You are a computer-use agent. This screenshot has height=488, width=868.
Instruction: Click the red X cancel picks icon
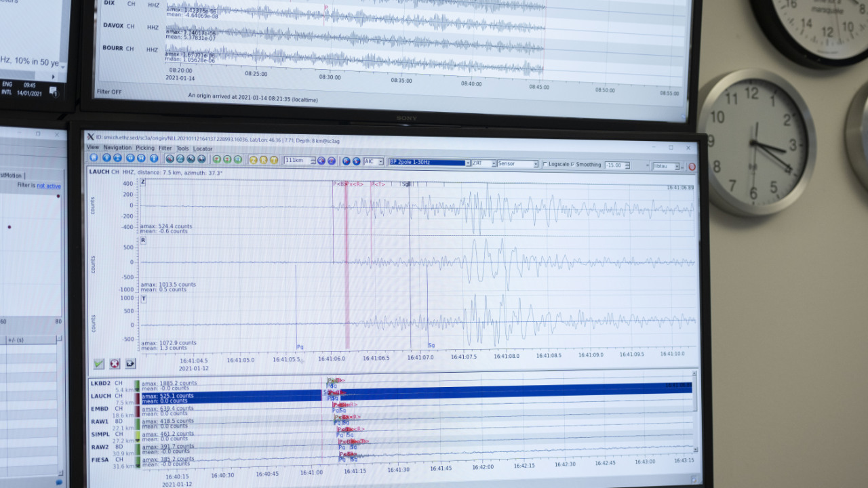pyautogui.click(x=115, y=363)
